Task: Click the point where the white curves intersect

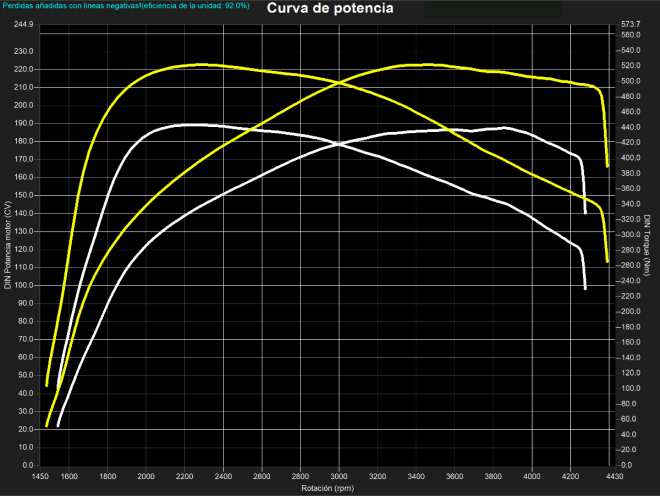Action: [339, 144]
